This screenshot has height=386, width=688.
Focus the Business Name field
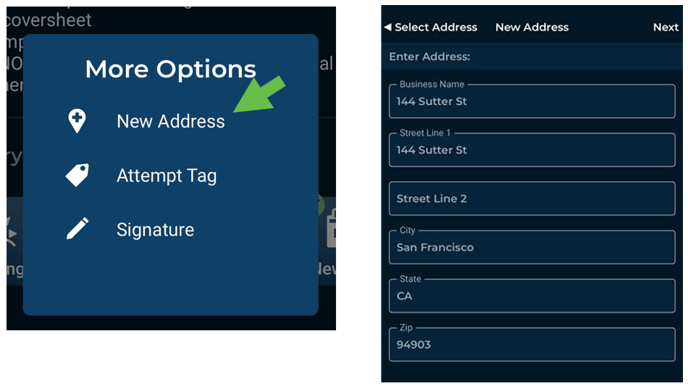click(532, 101)
